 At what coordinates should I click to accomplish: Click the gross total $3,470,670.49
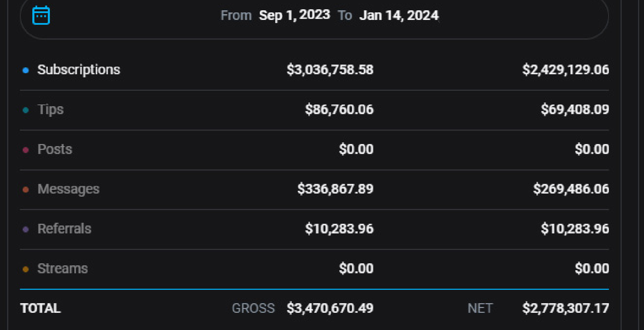click(330, 308)
